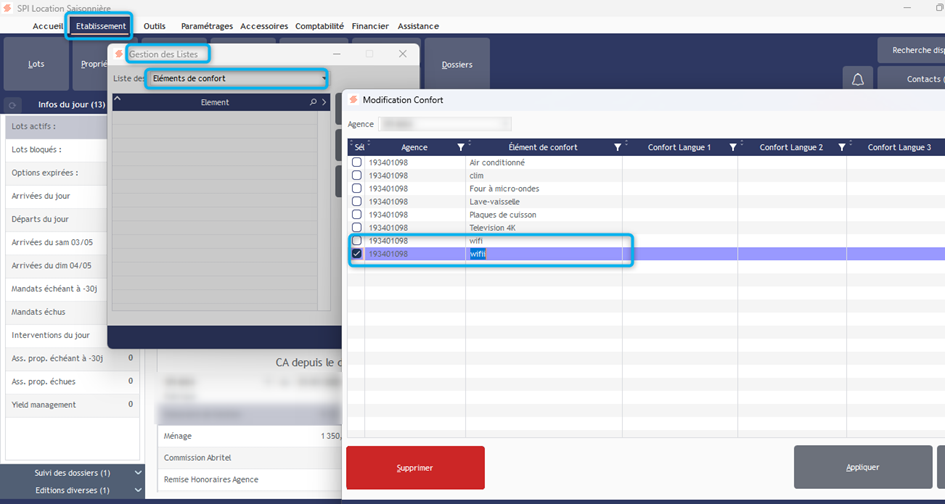Open the Outils menu
The height and width of the screenshot is (504, 945).
[154, 26]
